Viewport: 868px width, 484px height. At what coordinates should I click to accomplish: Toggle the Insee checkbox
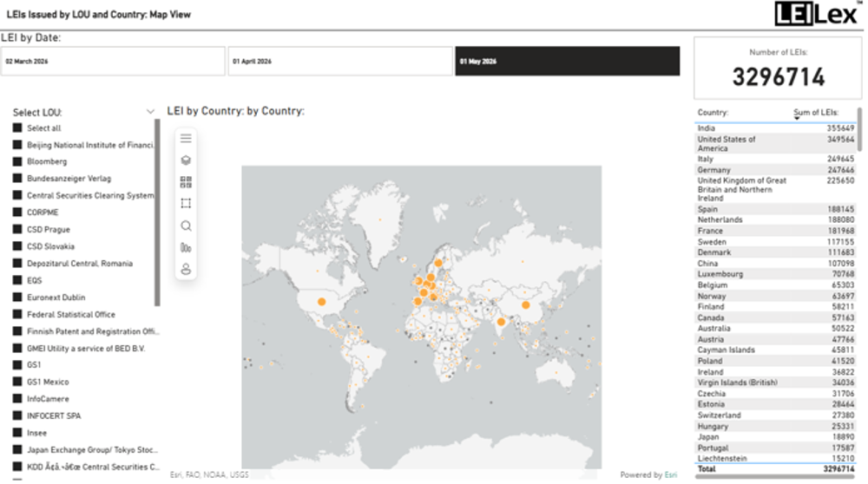17,433
